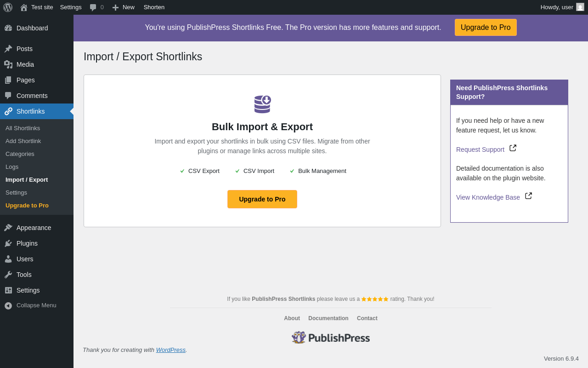Open the Posts menu label

24,49
